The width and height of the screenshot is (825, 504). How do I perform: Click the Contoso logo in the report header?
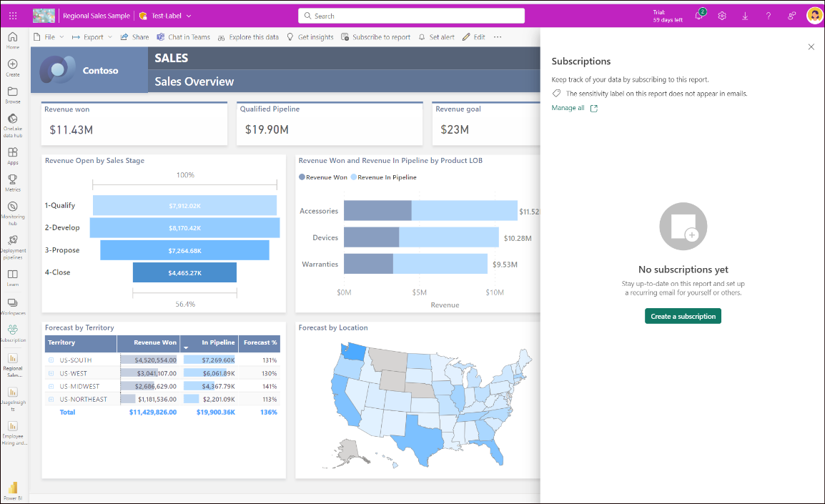57,70
